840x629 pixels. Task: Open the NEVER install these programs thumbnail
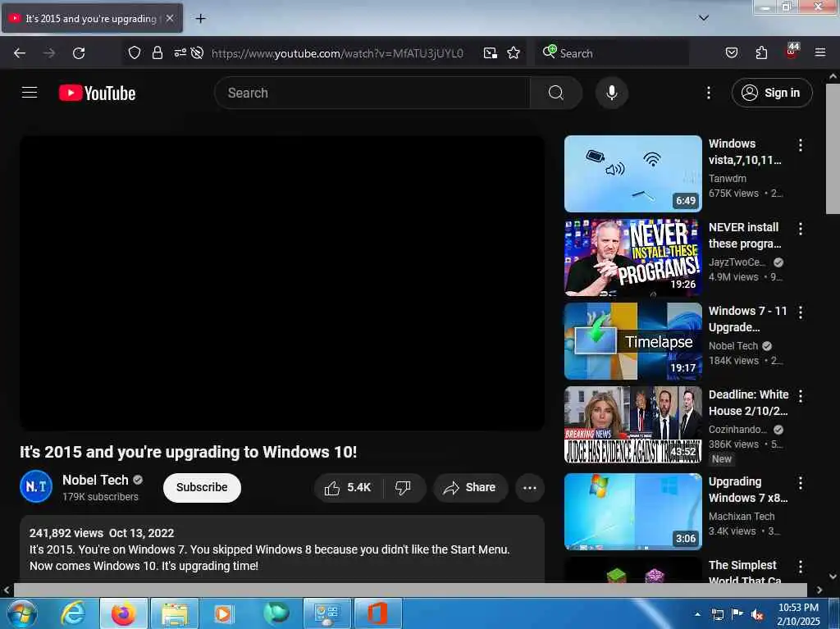(632, 258)
